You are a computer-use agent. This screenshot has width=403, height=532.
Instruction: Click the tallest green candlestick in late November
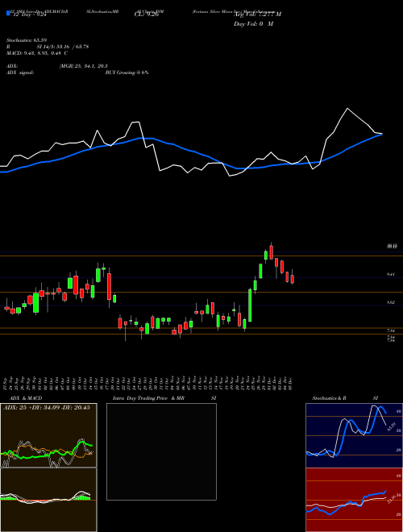coord(250,305)
